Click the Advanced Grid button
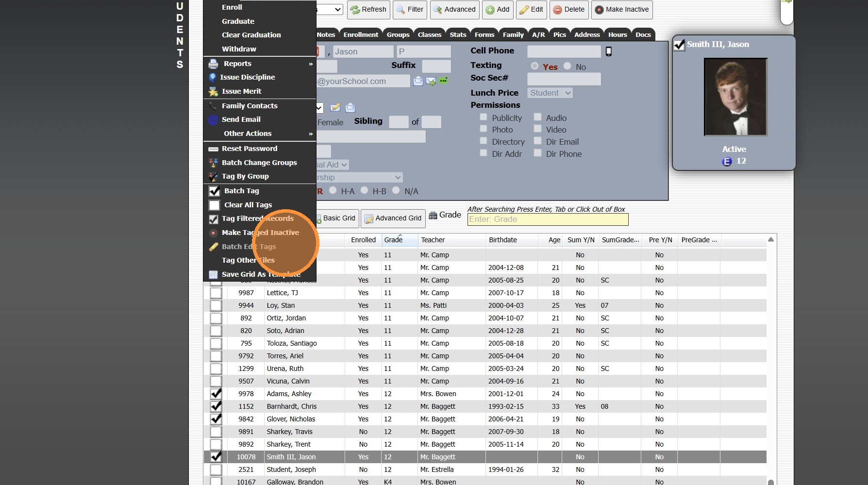This screenshot has width=868, height=485. click(393, 218)
